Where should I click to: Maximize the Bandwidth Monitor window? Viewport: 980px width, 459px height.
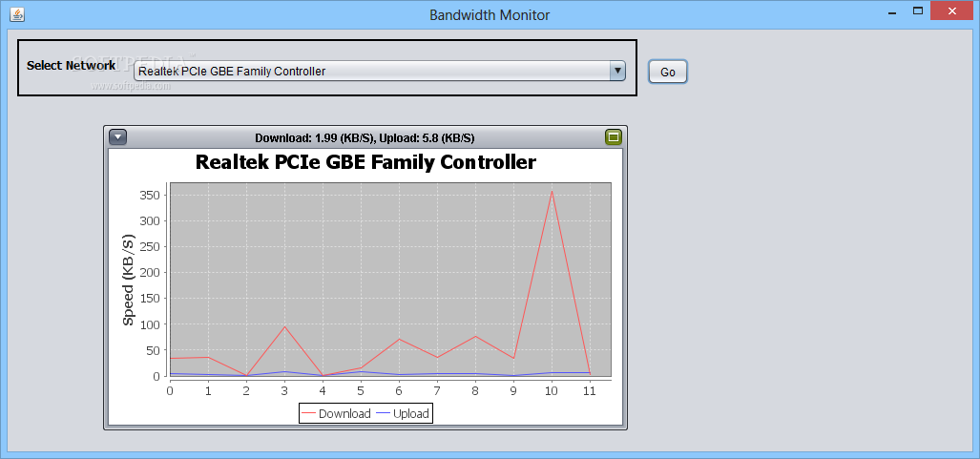[x=918, y=10]
